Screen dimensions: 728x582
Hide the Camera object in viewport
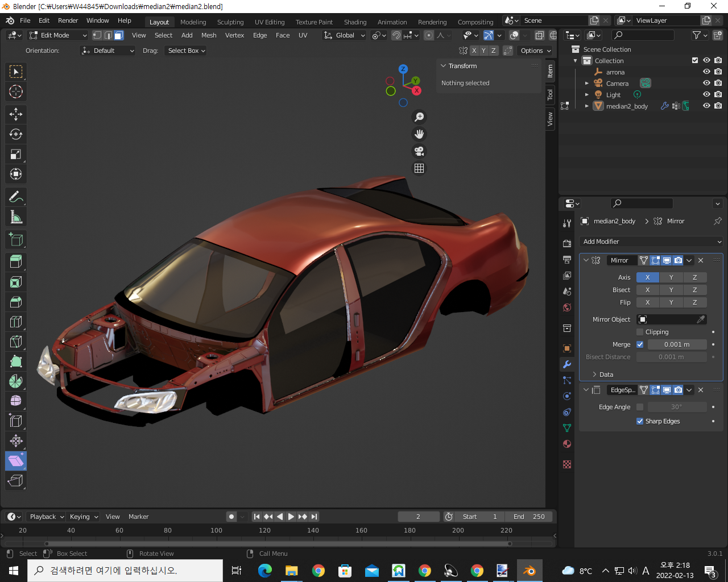(706, 83)
